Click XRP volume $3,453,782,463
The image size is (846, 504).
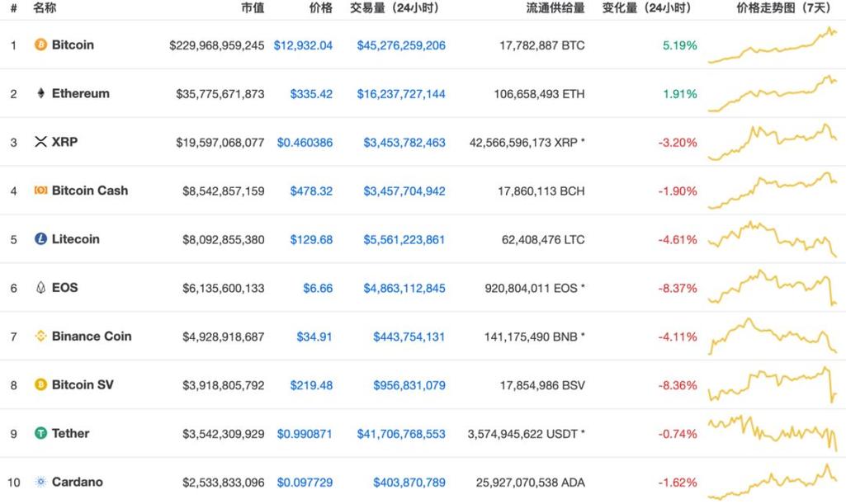click(x=404, y=143)
